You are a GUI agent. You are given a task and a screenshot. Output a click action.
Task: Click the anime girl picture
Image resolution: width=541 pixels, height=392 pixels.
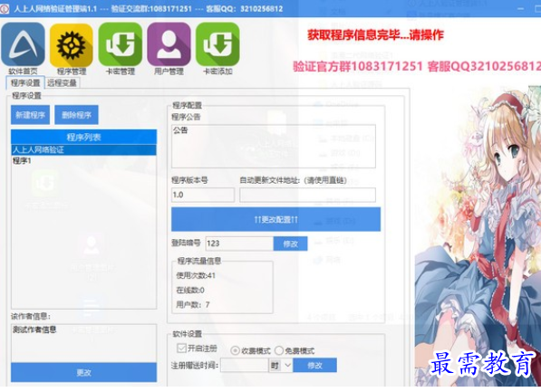click(478, 234)
